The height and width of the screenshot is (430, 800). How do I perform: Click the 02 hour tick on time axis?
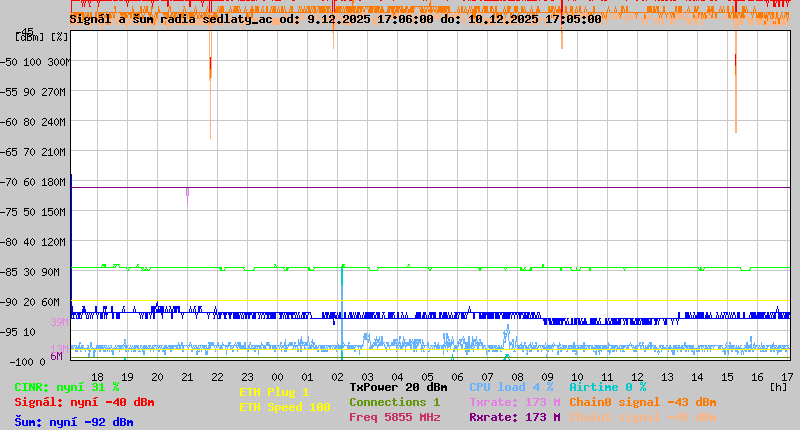tap(337, 377)
